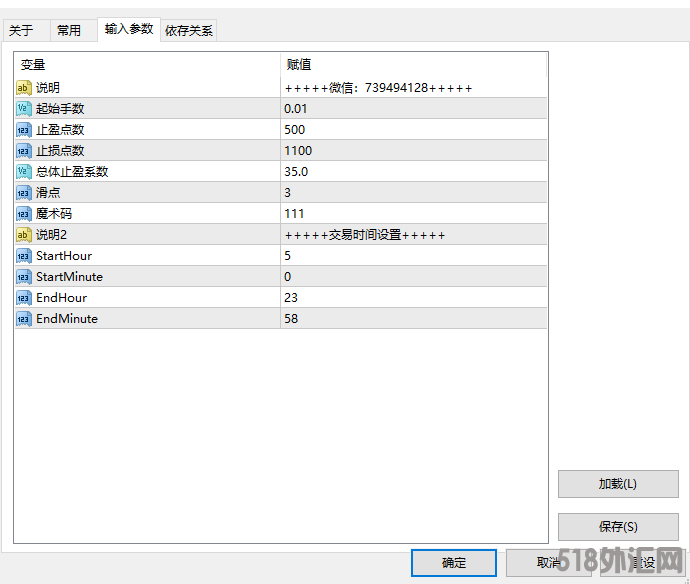This screenshot has height=584, width=690.
Task: Click the double-type icon beside 总体止盈系数
Action: click(24, 172)
